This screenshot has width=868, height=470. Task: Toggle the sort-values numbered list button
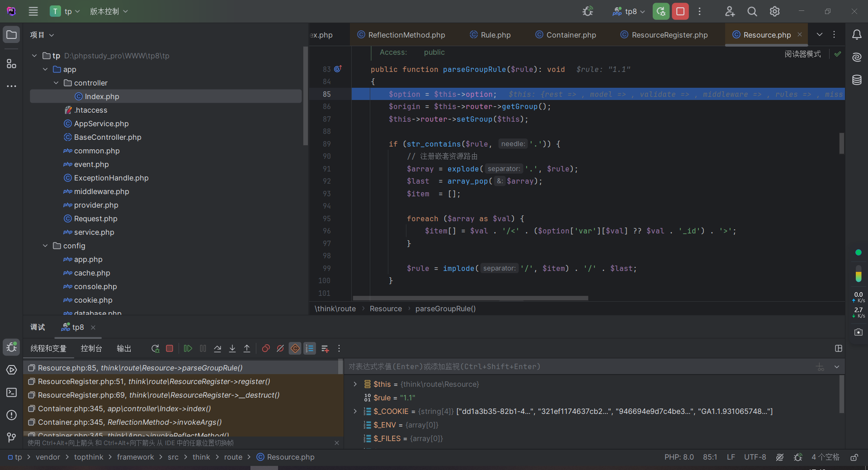[x=310, y=348]
